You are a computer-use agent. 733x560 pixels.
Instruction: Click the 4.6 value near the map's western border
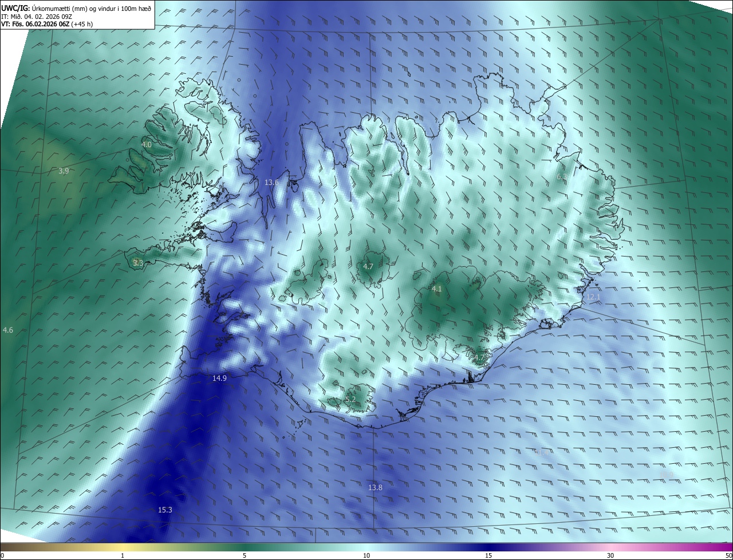pyautogui.click(x=7, y=330)
